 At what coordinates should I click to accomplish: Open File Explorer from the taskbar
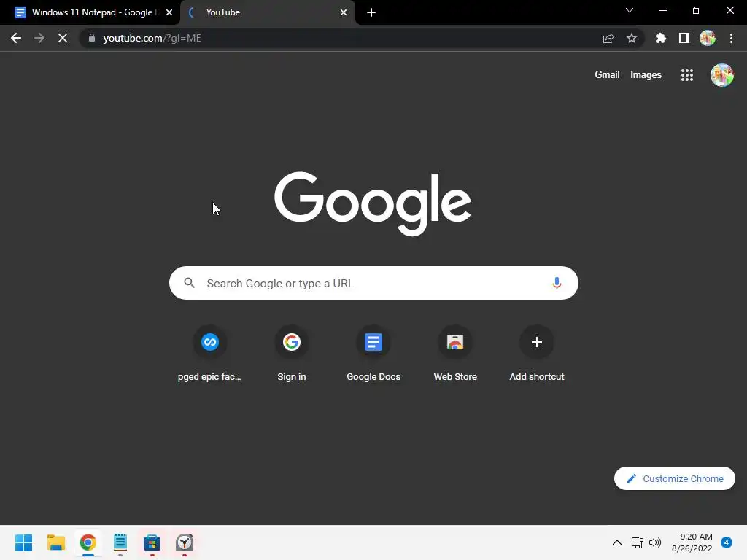[55, 542]
